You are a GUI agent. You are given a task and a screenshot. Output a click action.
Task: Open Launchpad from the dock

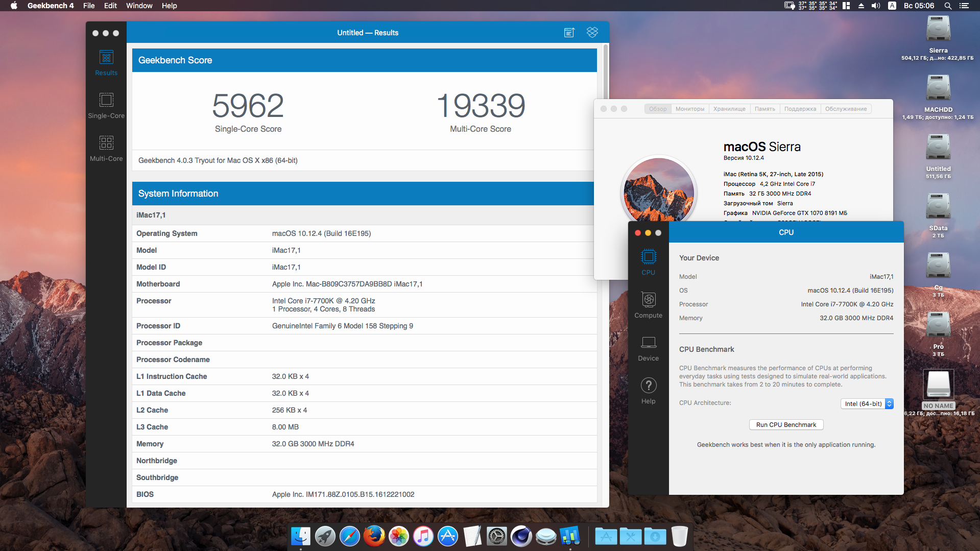(x=325, y=536)
